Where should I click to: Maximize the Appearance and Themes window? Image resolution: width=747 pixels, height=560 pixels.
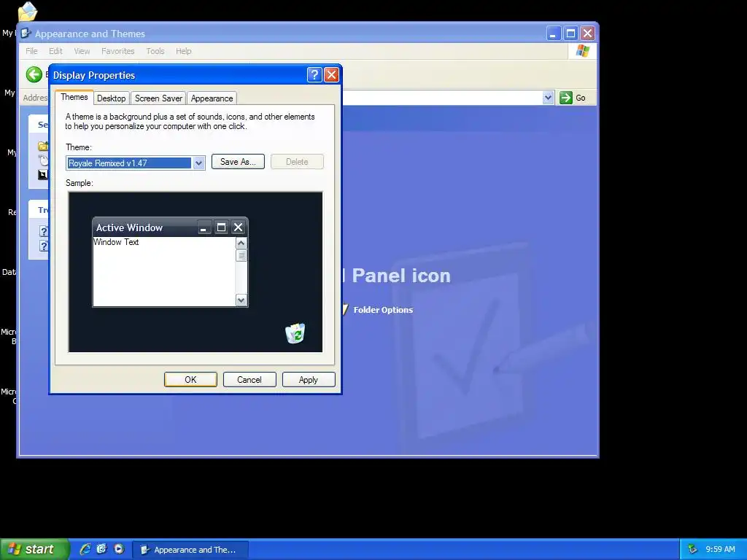570,34
